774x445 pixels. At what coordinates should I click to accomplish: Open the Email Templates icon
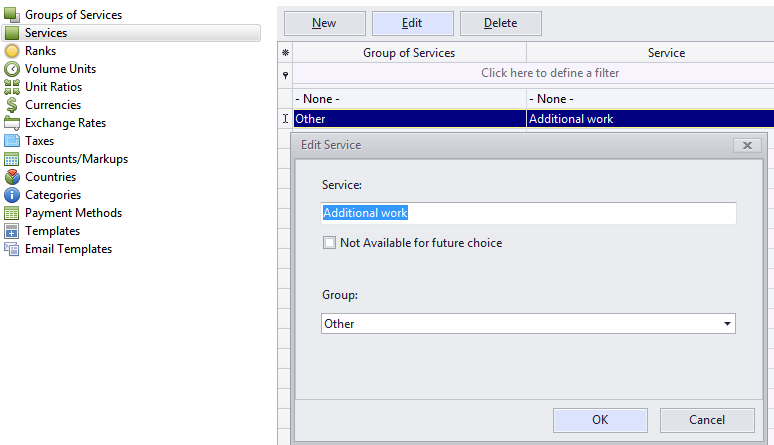click(x=12, y=249)
